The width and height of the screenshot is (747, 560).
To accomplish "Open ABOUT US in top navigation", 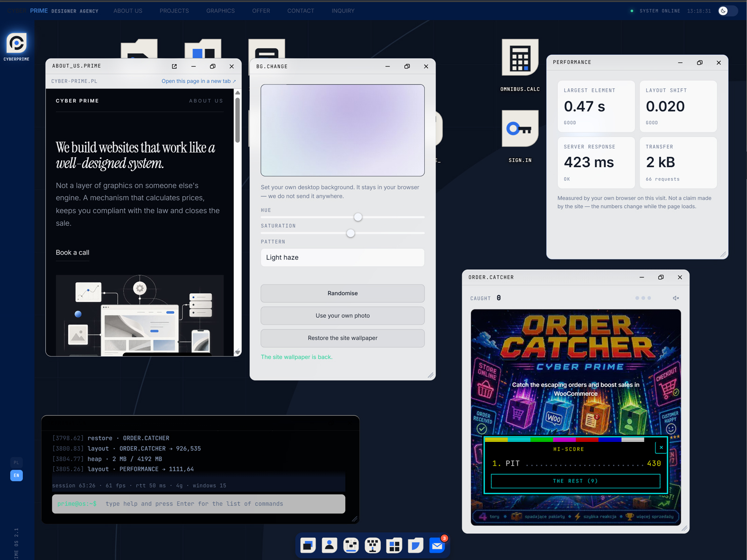I will (x=128, y=11).
